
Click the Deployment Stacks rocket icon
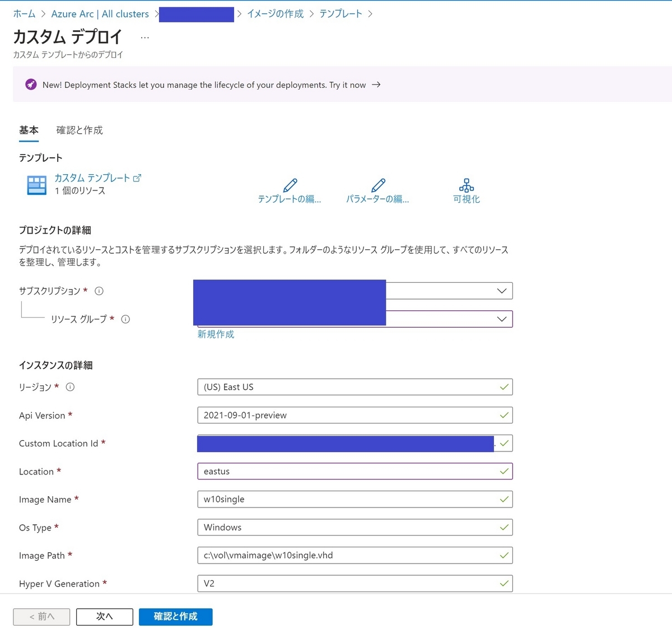[31, 85]
